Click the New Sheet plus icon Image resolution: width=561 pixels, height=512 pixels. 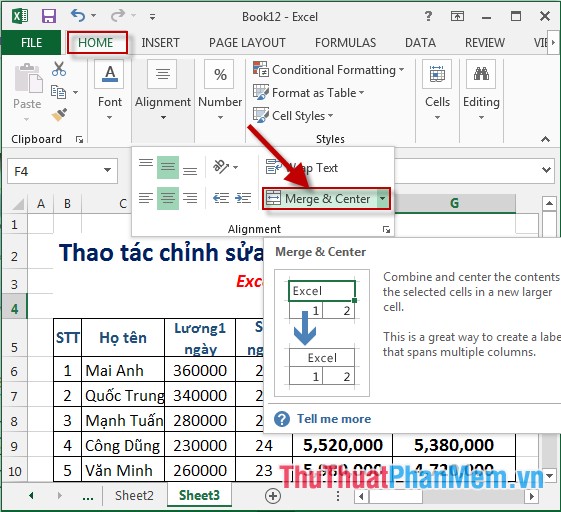coord(273,496)
